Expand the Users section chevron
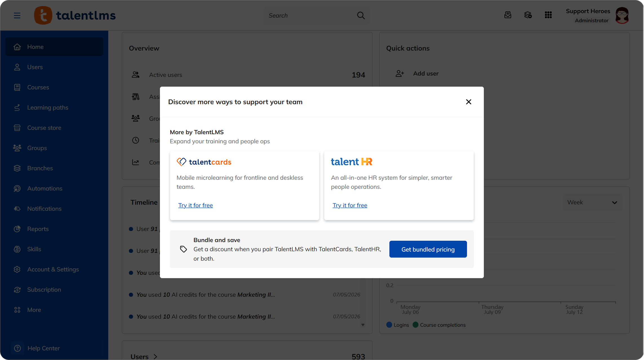Screen dimensions: 644x360 pos(156,357)
